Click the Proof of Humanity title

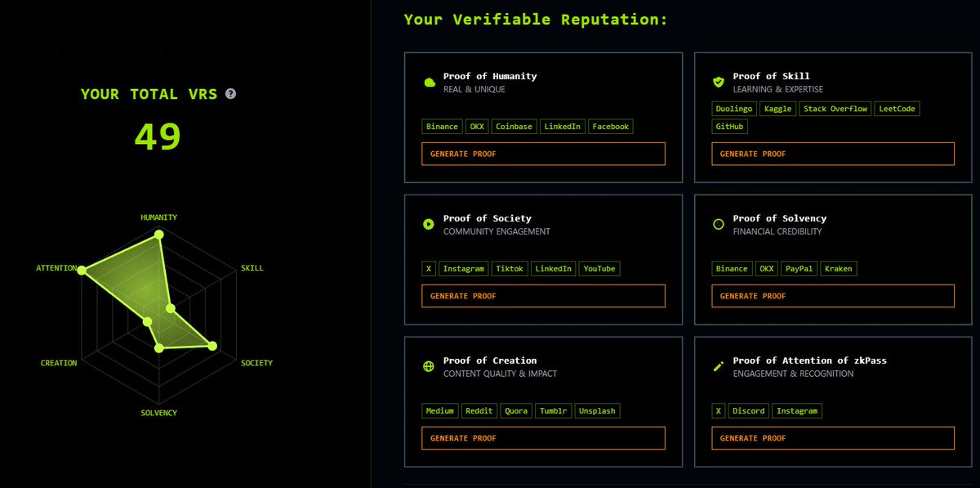(490, 76)
